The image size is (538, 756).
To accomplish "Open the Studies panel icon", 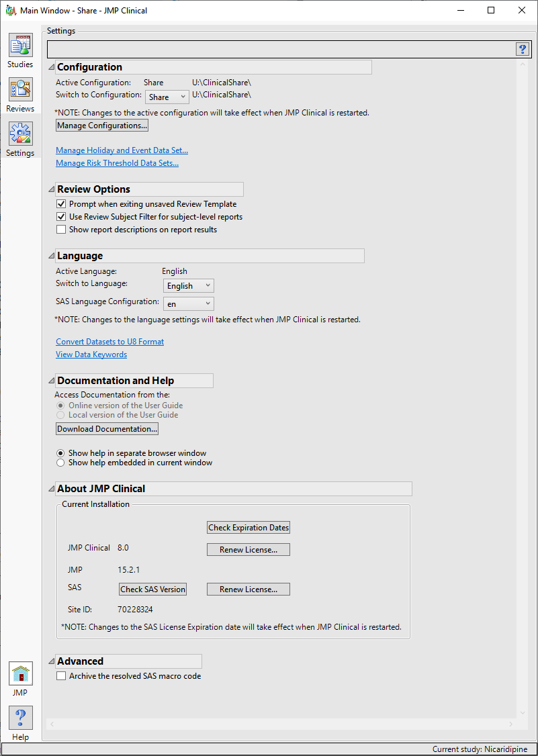I will (21, 46).
